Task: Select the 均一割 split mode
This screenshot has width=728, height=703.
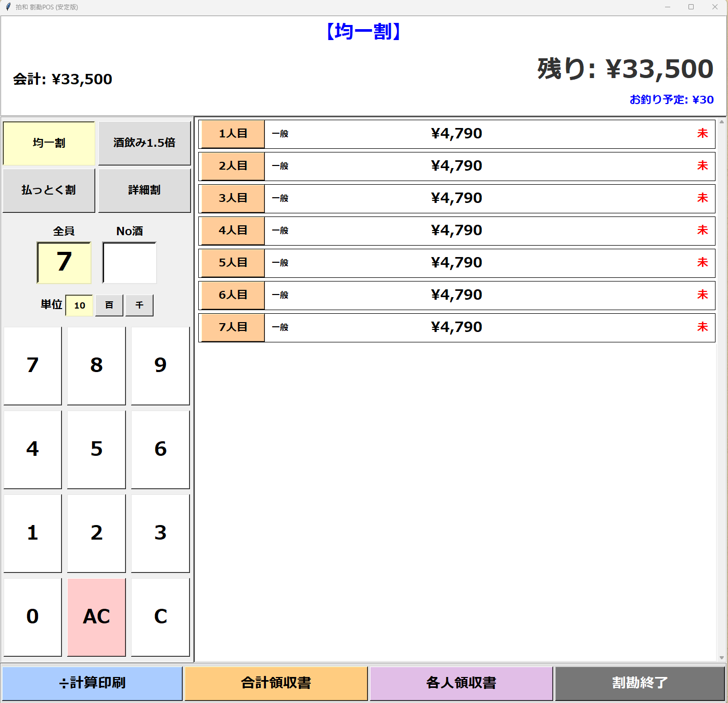Action: click(x=49, y=143)
